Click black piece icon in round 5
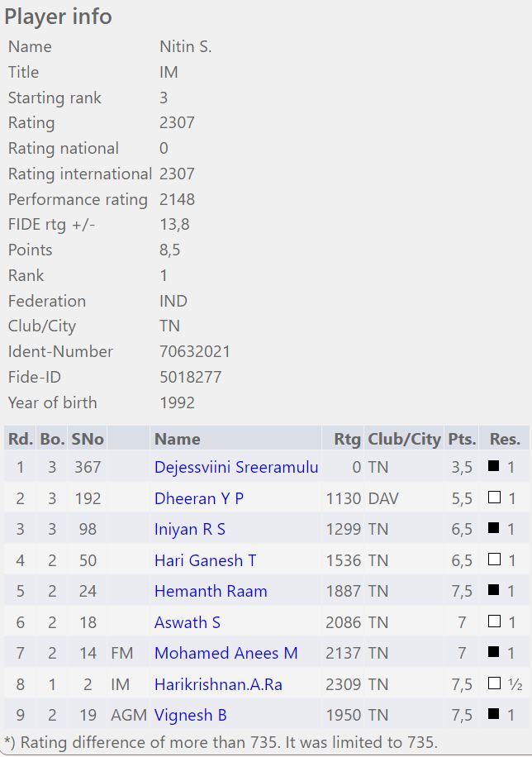The image size is (532, 757). coord(494,591)
